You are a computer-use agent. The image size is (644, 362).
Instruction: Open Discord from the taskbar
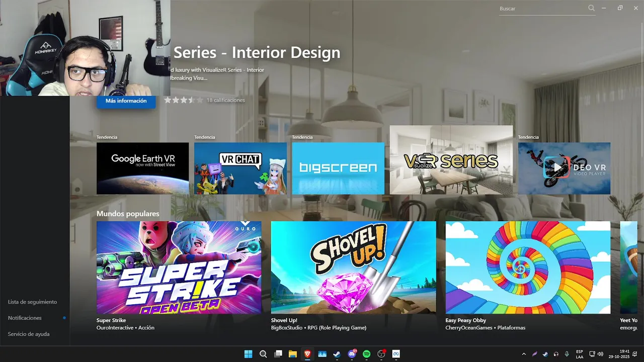click(x=352, y=354)
